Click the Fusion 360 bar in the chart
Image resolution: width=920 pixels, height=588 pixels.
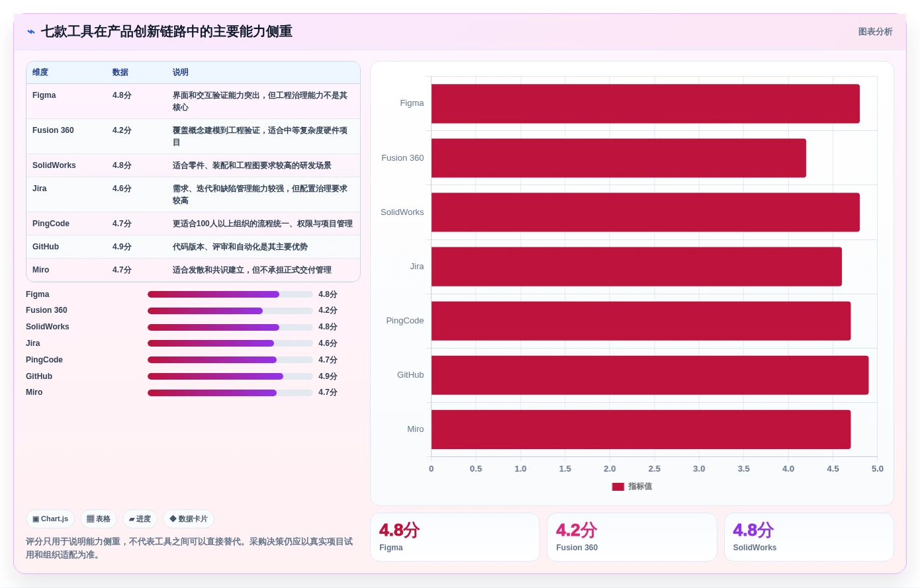pos(619,158)
